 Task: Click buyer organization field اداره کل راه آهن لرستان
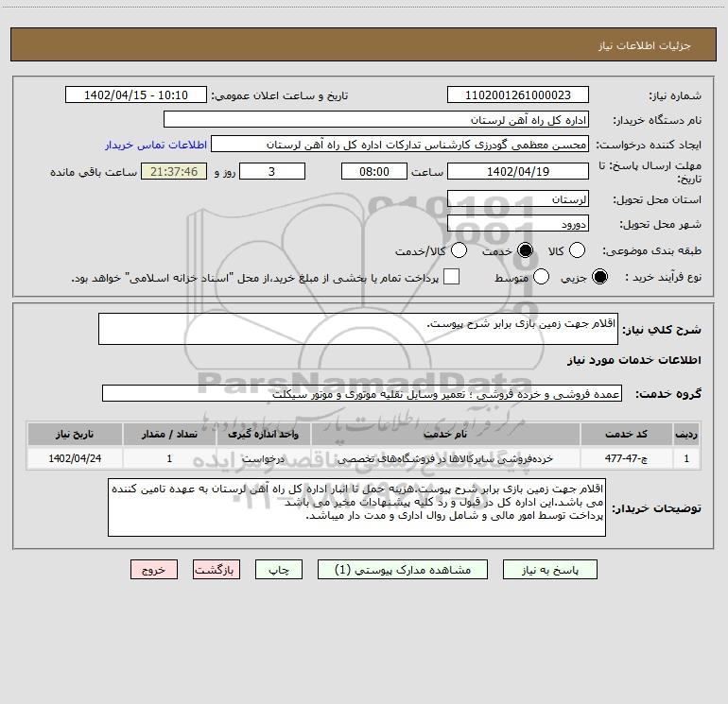tap(376, 119)
